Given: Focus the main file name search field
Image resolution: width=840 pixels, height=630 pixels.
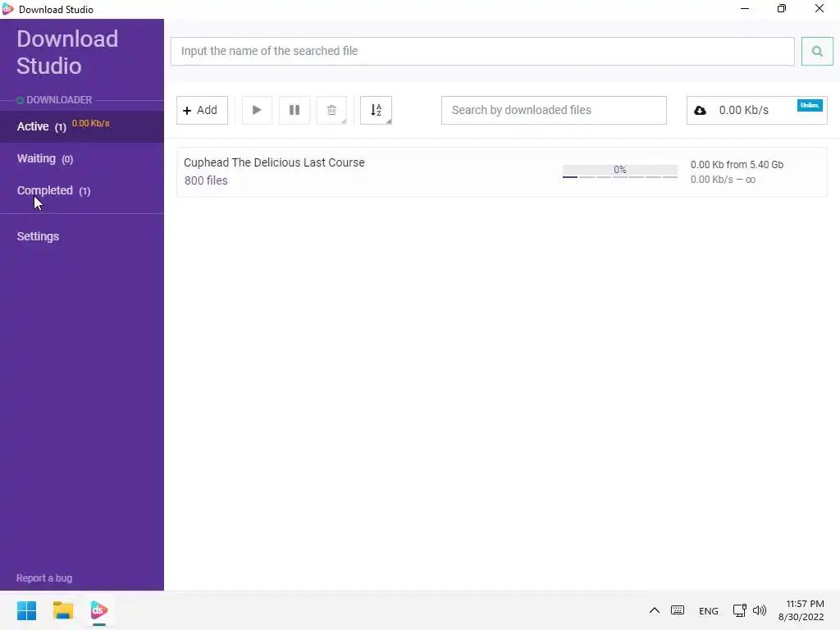Looking at the screenshot, I should pyautogui.click(x=482, y=52).
